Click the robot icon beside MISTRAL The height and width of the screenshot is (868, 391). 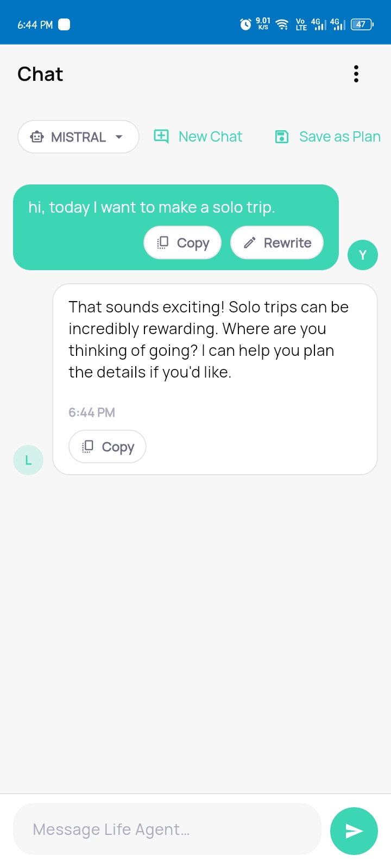click(37, 137)
